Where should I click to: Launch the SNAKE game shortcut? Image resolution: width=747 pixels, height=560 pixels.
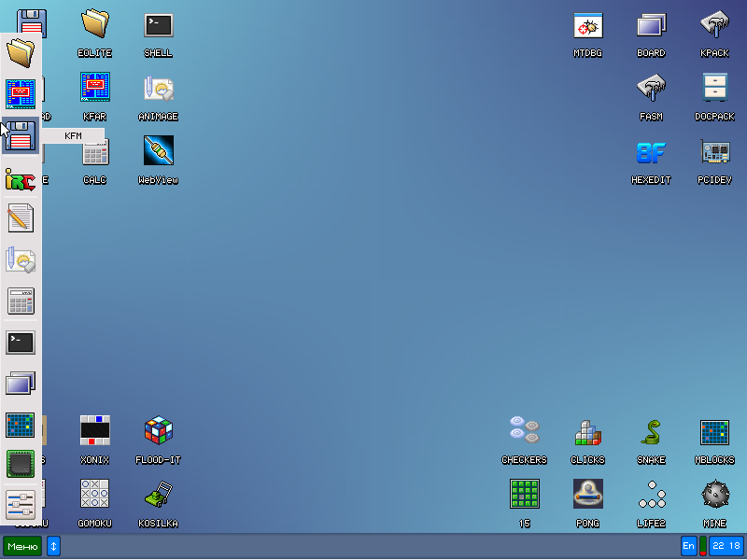coord(651,430)
